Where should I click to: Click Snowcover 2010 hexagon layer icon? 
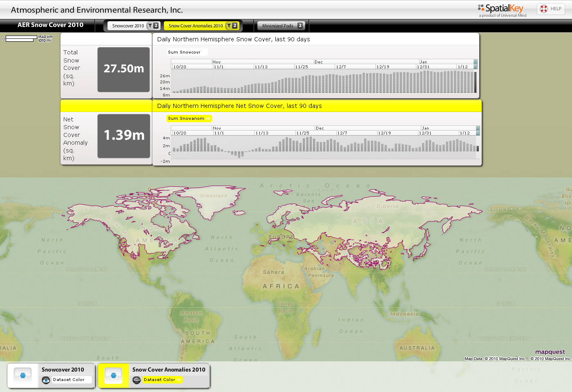coord(23,375)
